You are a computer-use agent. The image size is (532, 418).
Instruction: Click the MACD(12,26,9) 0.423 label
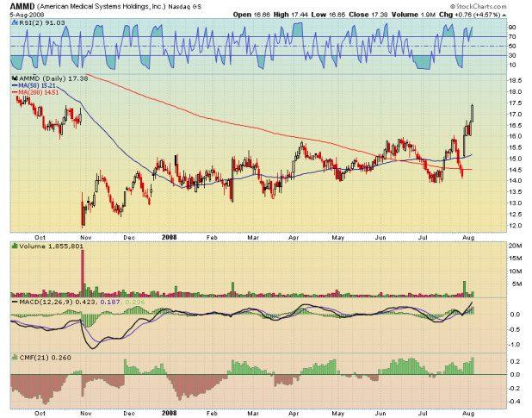coord(58,302)
